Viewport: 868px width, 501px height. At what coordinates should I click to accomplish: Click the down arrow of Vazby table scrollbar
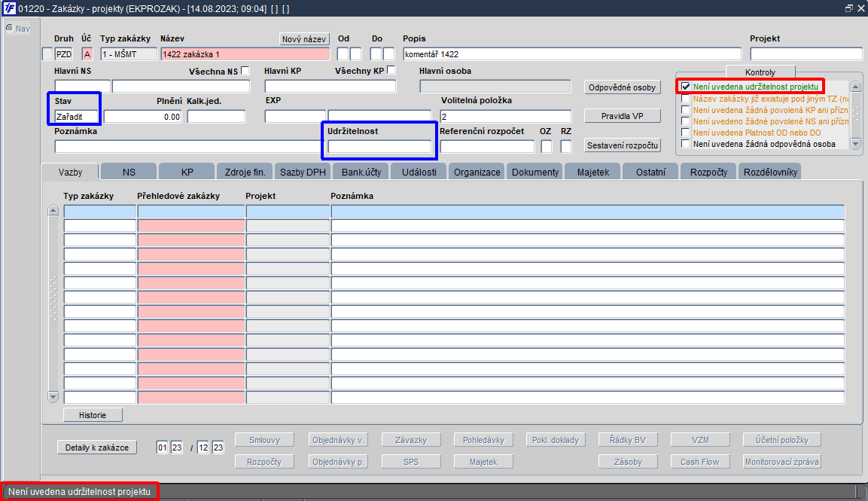click(x=53, y=397)
